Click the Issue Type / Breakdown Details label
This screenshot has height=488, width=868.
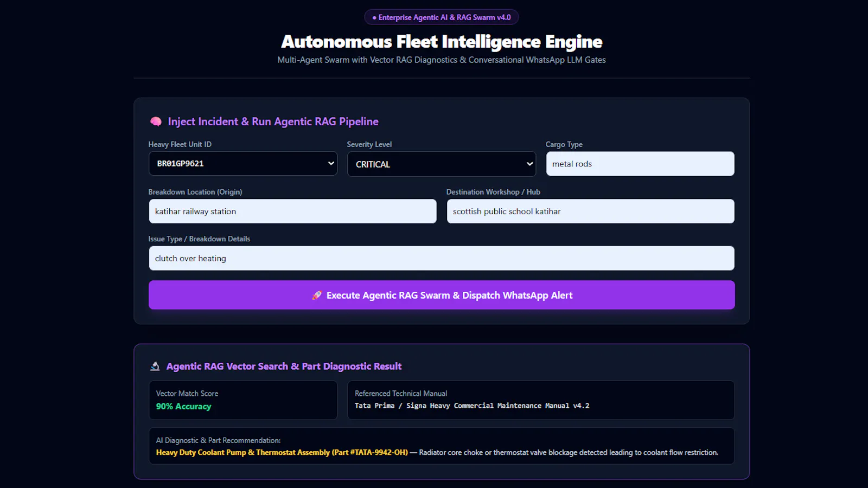click(199, 239)
